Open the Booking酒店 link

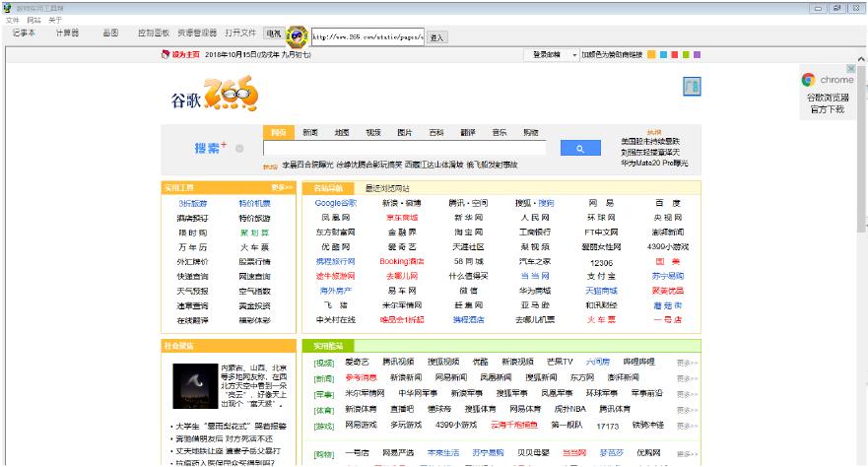(402, 261)
